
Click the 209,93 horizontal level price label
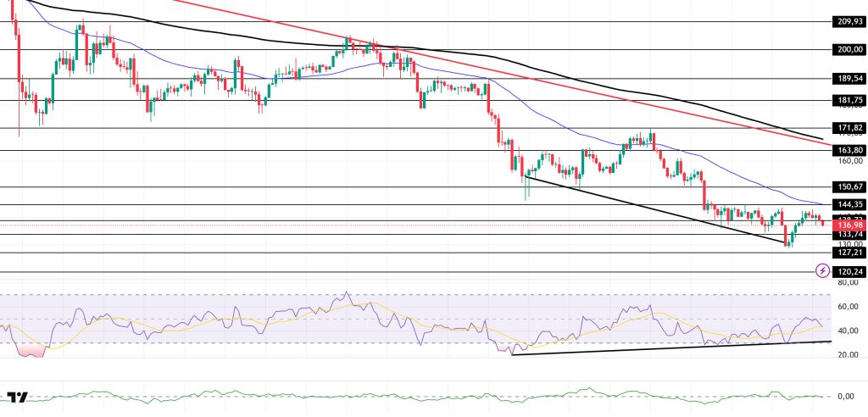tap(849, 22)
